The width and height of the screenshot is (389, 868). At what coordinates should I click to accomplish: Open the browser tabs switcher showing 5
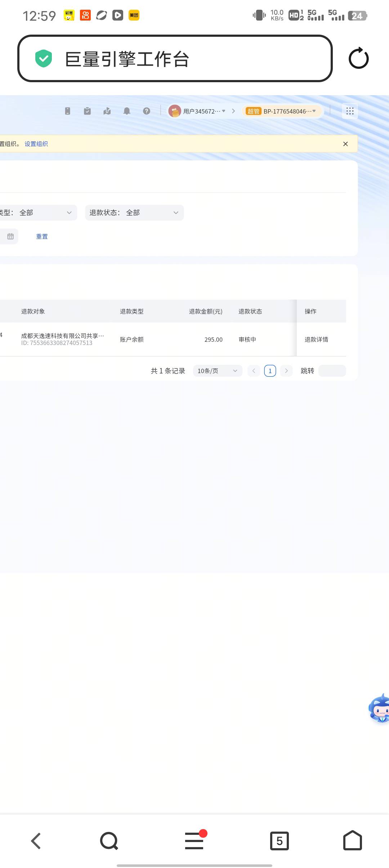pyautogui.click(x=279, y=841)
